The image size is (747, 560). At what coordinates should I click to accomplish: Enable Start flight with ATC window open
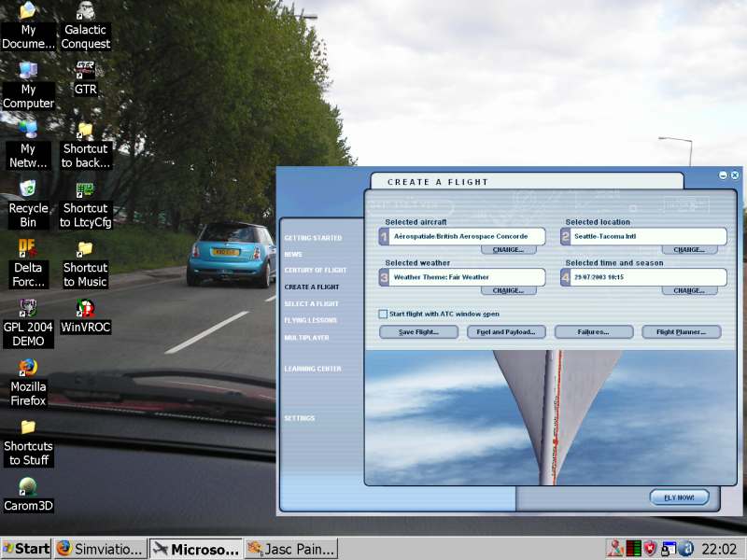point(383,314)
